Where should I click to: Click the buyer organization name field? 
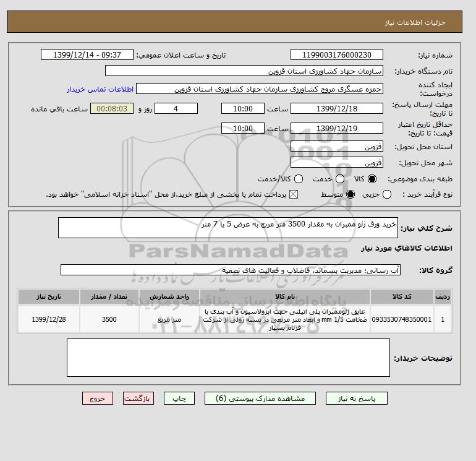244,71
